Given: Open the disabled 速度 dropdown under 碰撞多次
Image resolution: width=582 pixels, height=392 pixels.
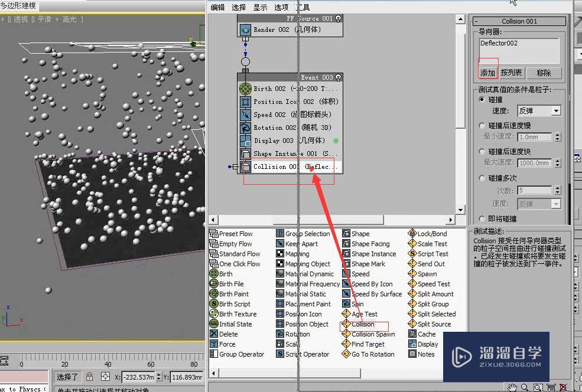Looking at the screenshot, I should (x=555, y=204).
